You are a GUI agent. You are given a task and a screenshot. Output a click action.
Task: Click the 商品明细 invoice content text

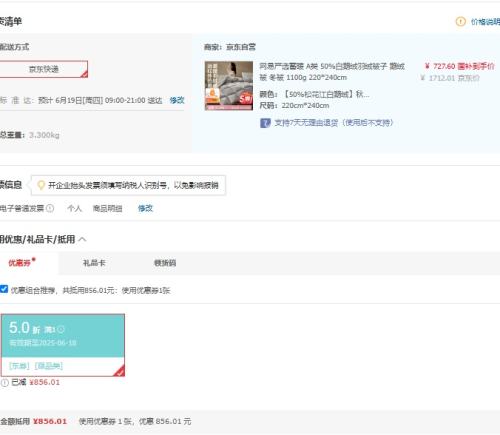pyautogui.click(x=107, y=208)
